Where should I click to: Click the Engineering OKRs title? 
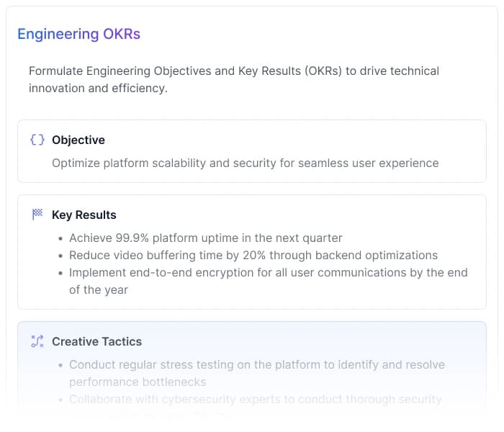pos(78,34)
